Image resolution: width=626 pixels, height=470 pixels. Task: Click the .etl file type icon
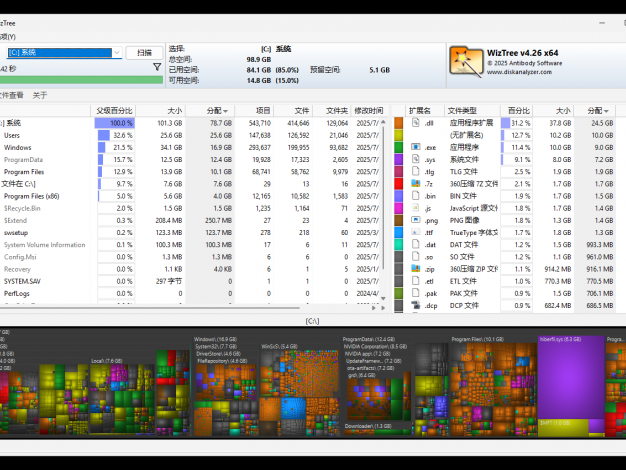pyautogui.click(x=416, y=281)
